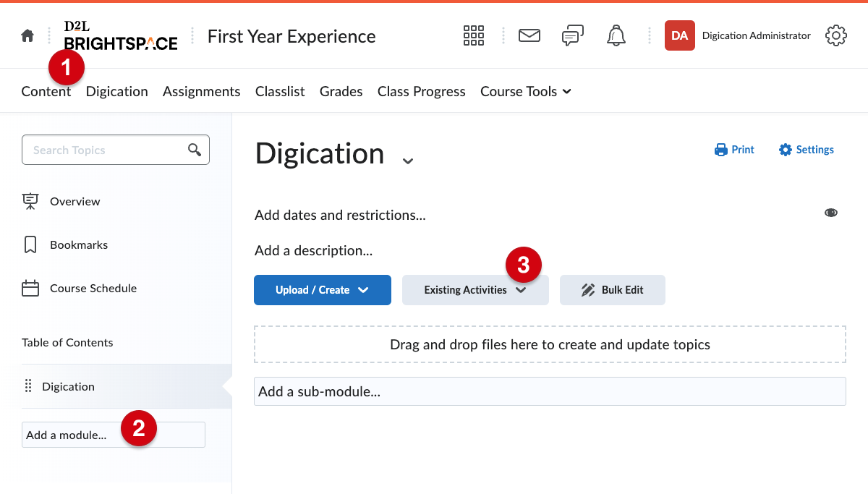Open the Digication nav item
The width and height of the screenshot is (868, 494).
click(117, 91)
